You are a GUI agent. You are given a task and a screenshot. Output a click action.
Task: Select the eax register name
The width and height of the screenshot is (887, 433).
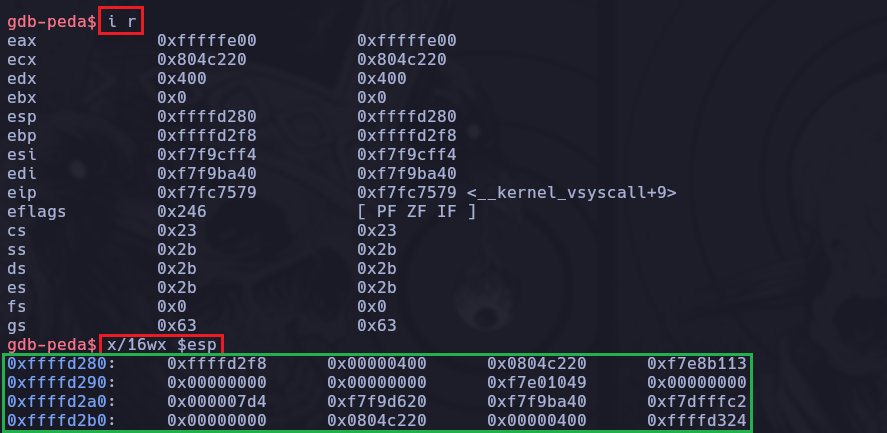[21, 41]
